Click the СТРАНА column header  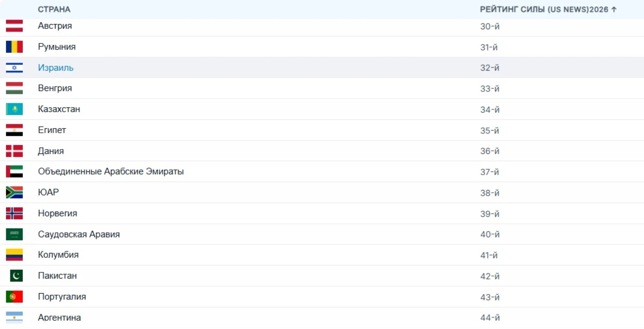[x=54, y=10]
